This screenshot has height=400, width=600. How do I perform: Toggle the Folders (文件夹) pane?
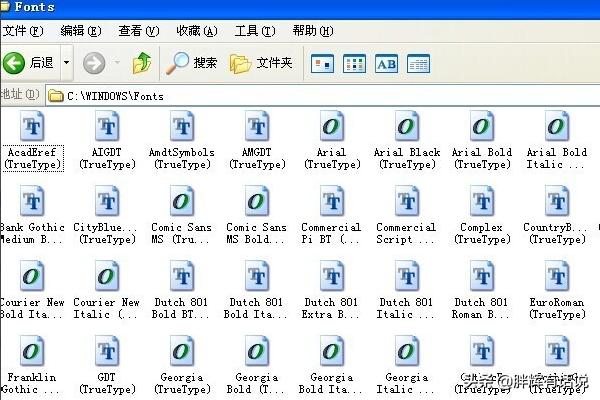[x=261, y=63]
